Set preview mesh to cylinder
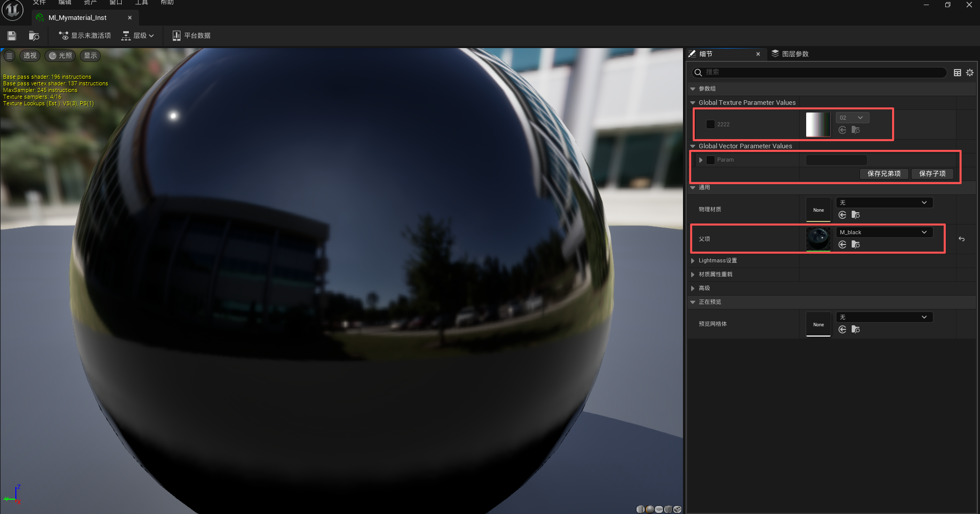This screenshot has height=514, width=980. 640,509
